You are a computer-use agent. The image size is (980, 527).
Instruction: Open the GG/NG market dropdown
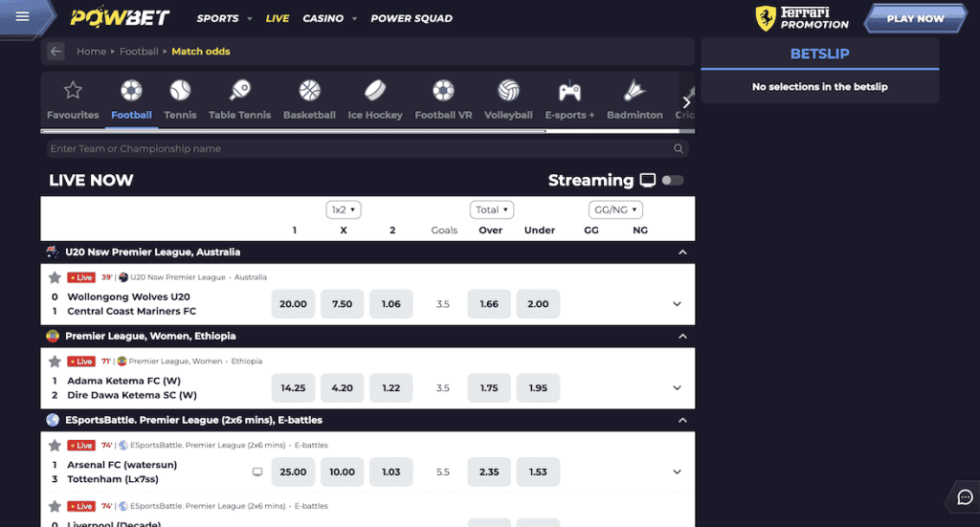point(615,209)
